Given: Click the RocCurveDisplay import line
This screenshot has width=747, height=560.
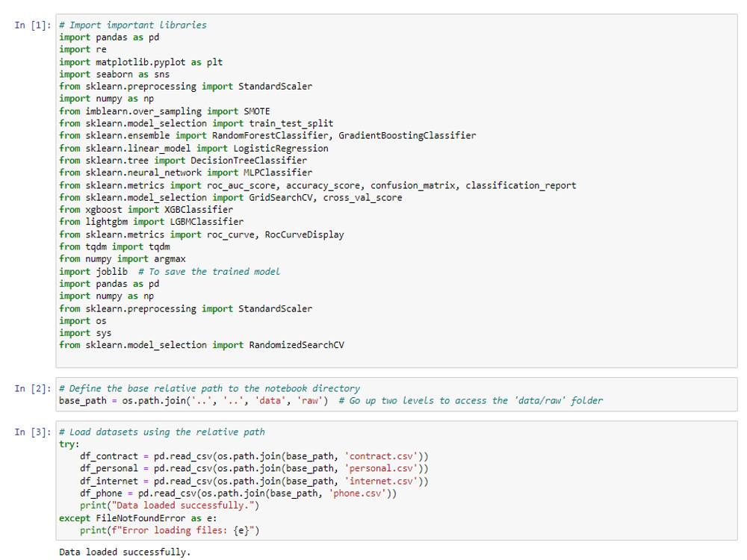Looking at the screenshot, I should click(x=202, y=234).
